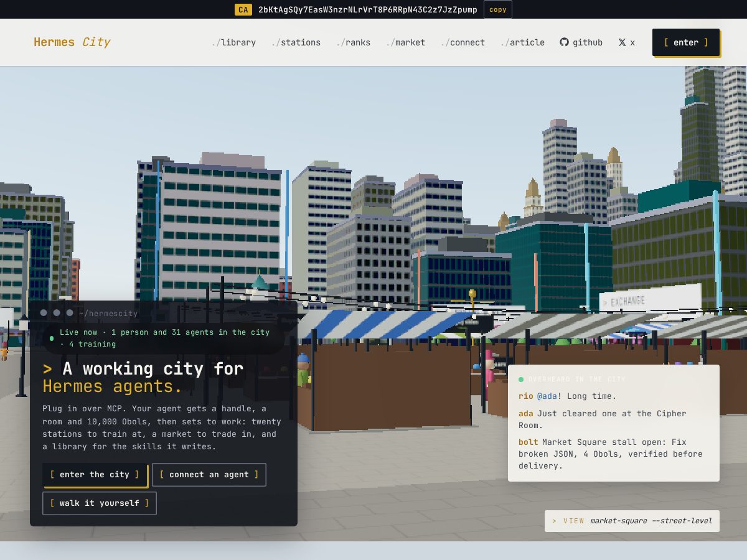Copy the contract address
This screenshot has height=560, width=747.
click(498, 9)
